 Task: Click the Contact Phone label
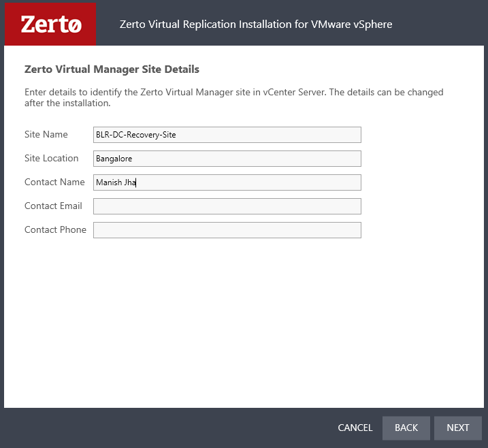click(x=55, y=230)
